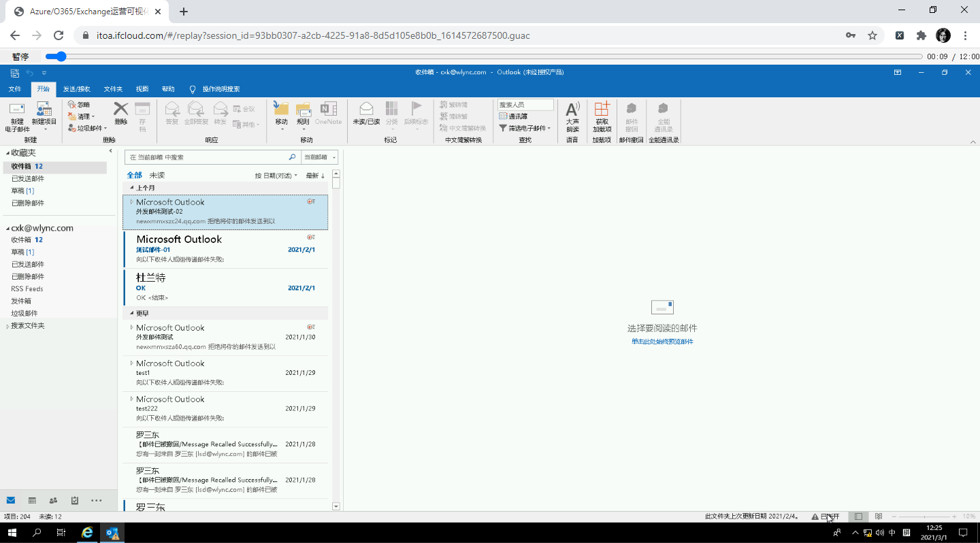
Task: Click the Reply All (全部答复) icon
Action: 196,108
